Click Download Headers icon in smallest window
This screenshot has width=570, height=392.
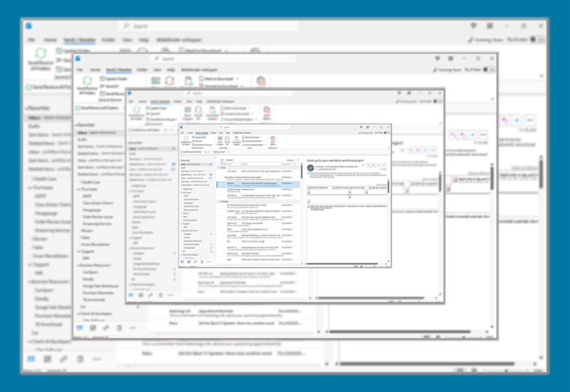pyautogui.click(x=237, y=139)
